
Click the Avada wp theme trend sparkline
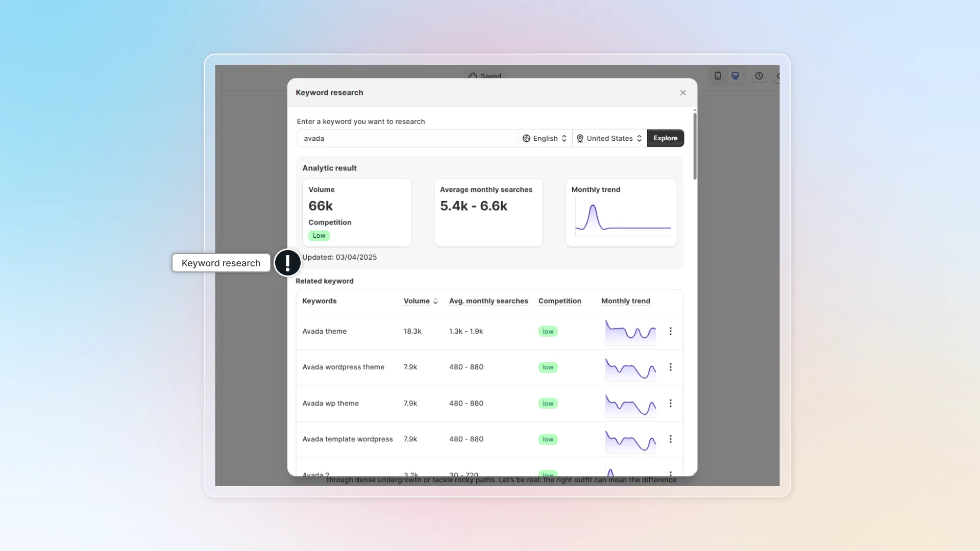(x=630, y=404)
